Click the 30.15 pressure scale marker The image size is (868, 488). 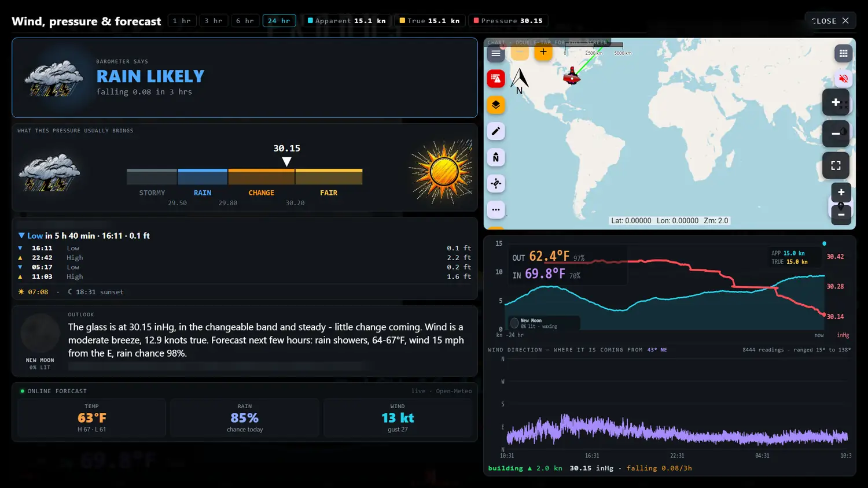coord(287,155)
